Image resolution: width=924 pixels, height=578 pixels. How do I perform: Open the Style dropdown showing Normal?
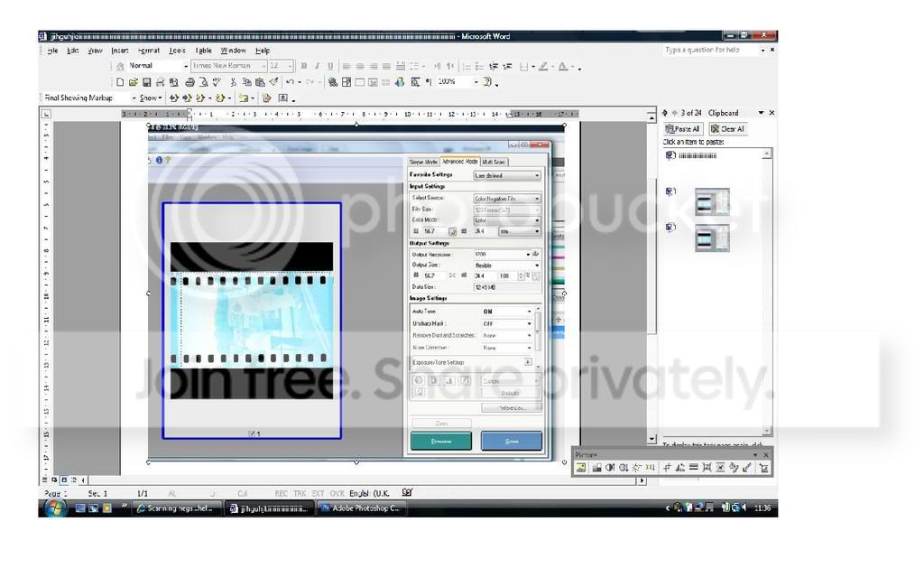click(x=187, y=66)
